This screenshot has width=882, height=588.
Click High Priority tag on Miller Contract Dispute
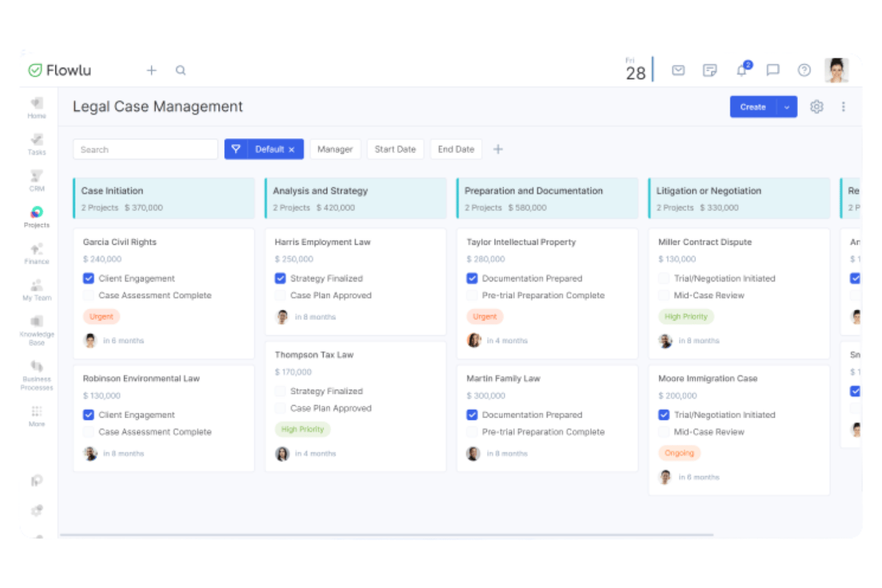point(686,317)
